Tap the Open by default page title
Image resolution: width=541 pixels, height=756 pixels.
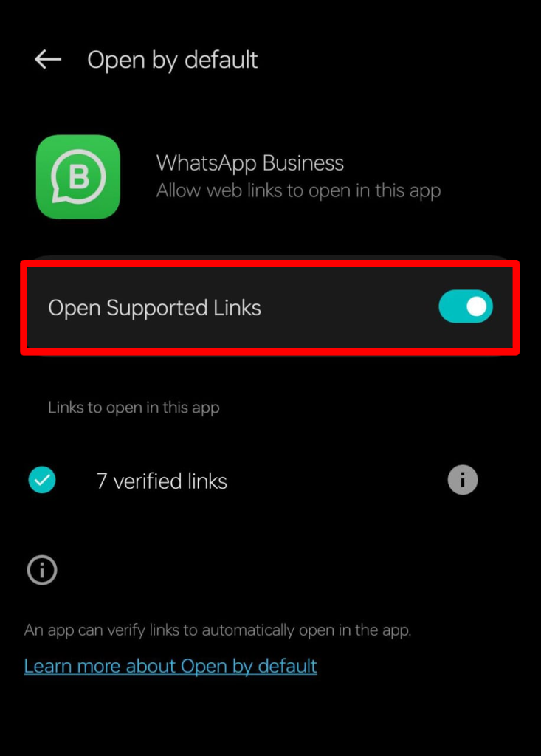pos(172,61)
